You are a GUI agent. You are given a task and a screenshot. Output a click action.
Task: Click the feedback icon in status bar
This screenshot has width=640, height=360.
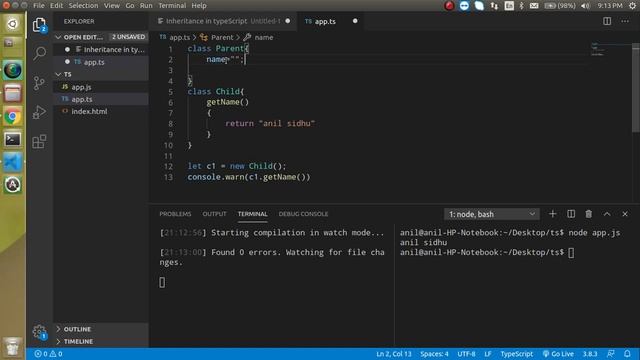coord(611,354)
